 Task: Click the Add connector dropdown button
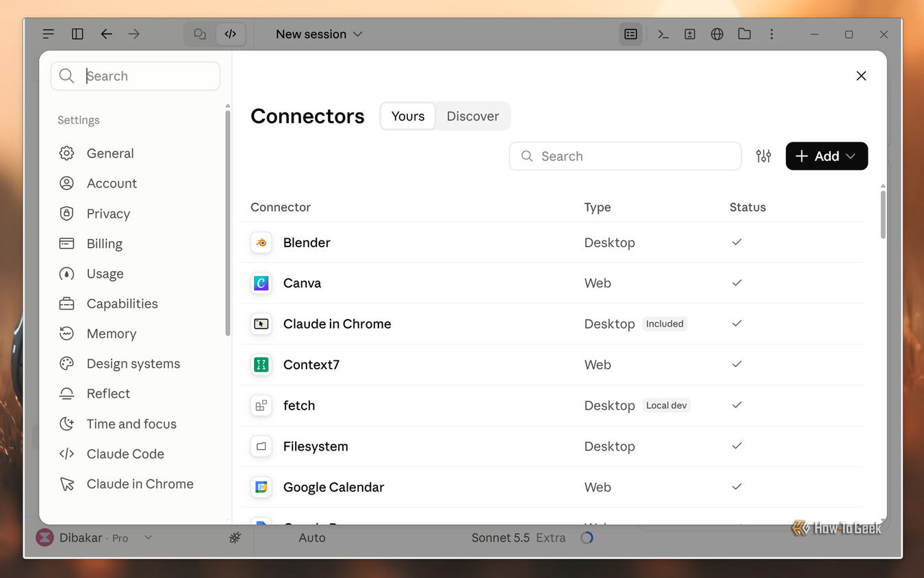(827, 156)
